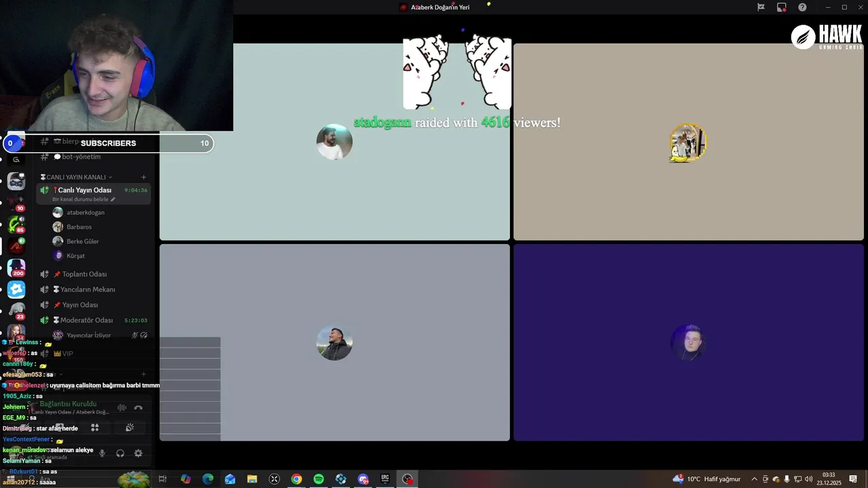Open the activities shapes icon in voice panel
This screenshot has width=868, height=488.
(x=95, y=428)
